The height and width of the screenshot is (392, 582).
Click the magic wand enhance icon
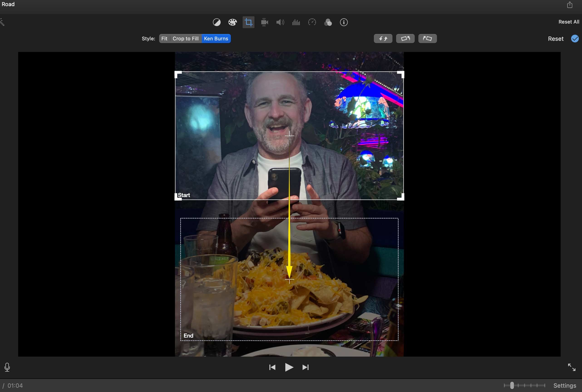click(2, 22)
